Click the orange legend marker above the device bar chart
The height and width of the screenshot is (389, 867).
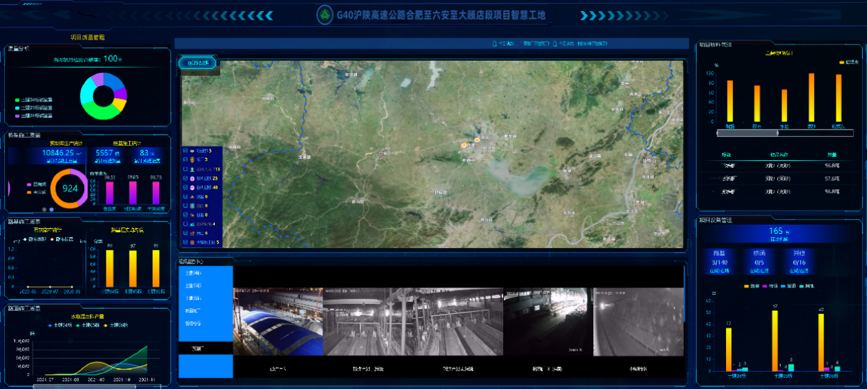point(747,287)
